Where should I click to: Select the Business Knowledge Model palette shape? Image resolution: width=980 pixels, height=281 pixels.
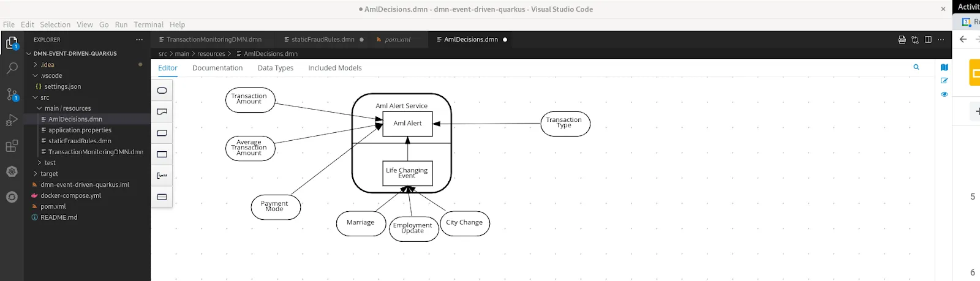click(x=162, y=133)
